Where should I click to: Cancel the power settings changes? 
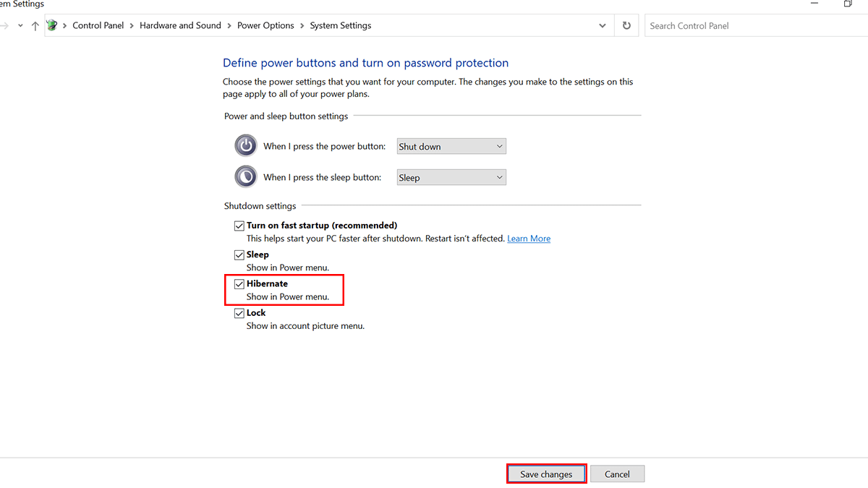coord(617,474)
